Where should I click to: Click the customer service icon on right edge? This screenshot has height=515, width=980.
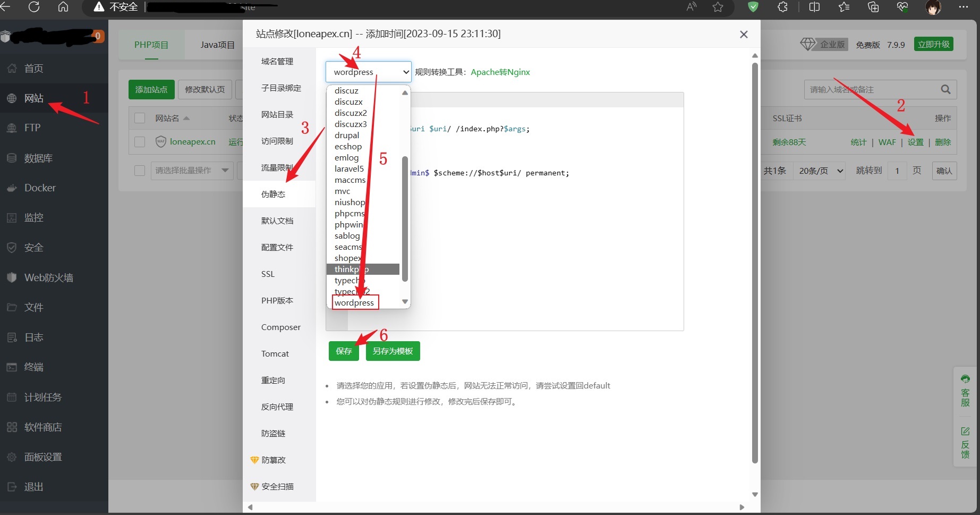pos(965,391)
